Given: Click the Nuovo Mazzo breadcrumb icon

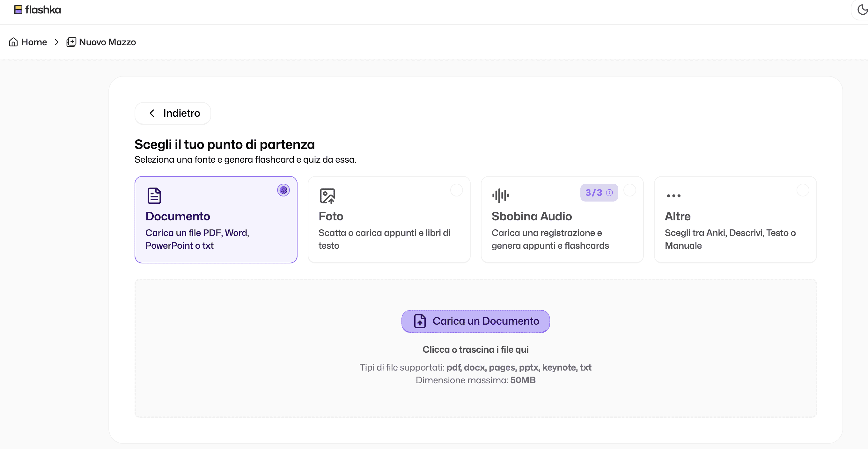Looking at the screenshot, I should click(71, 42).
